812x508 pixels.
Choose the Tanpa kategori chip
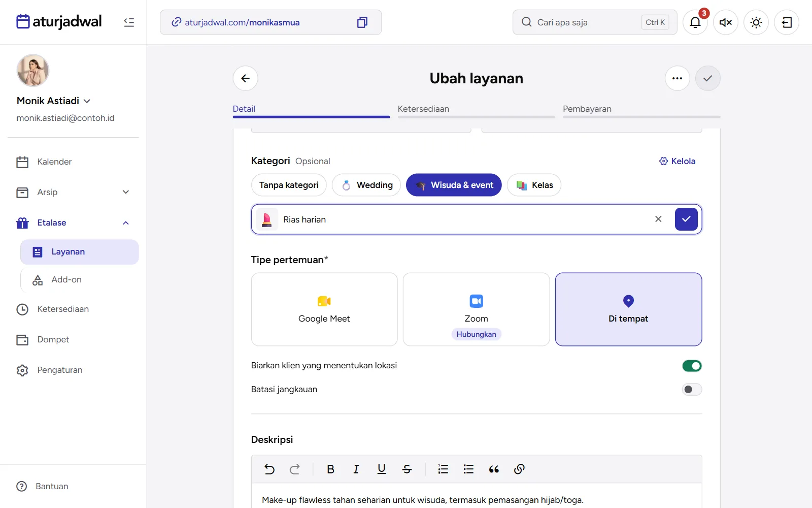tap(289, 185)
